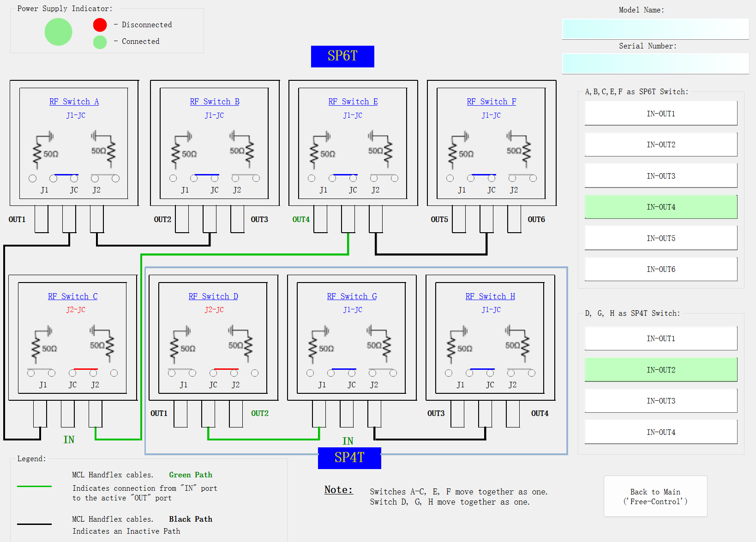Click the blue SP6T label box

[x=342, y=56]
